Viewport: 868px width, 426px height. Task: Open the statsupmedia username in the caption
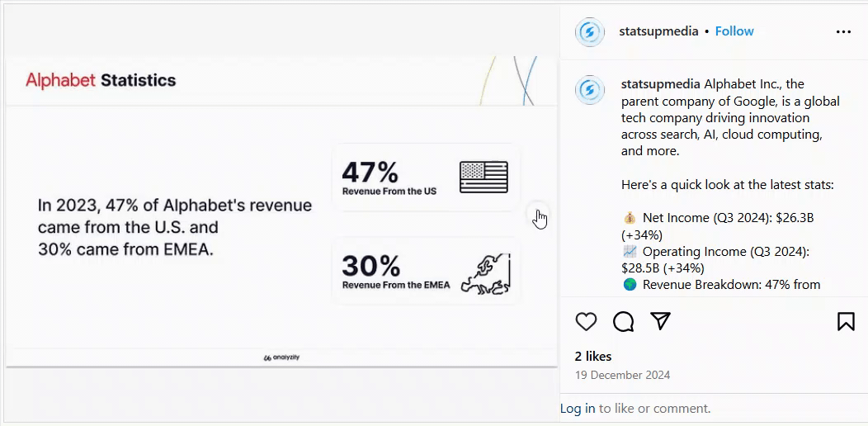pos(661,84)
